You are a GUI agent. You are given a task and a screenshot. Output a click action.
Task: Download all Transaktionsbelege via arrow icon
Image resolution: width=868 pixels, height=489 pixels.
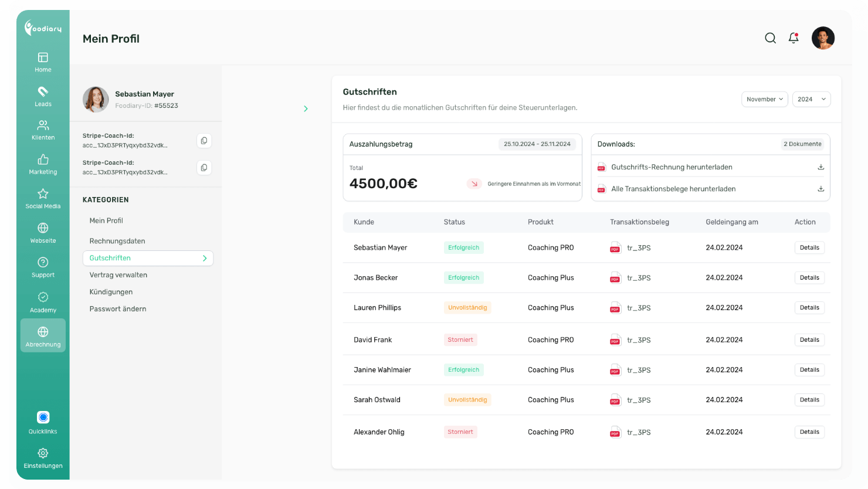(820, 189)
